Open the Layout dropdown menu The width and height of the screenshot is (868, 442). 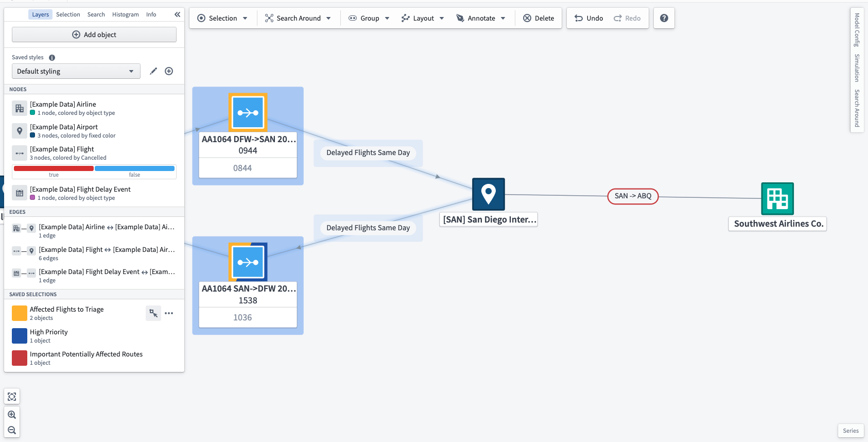pos(423,18)
